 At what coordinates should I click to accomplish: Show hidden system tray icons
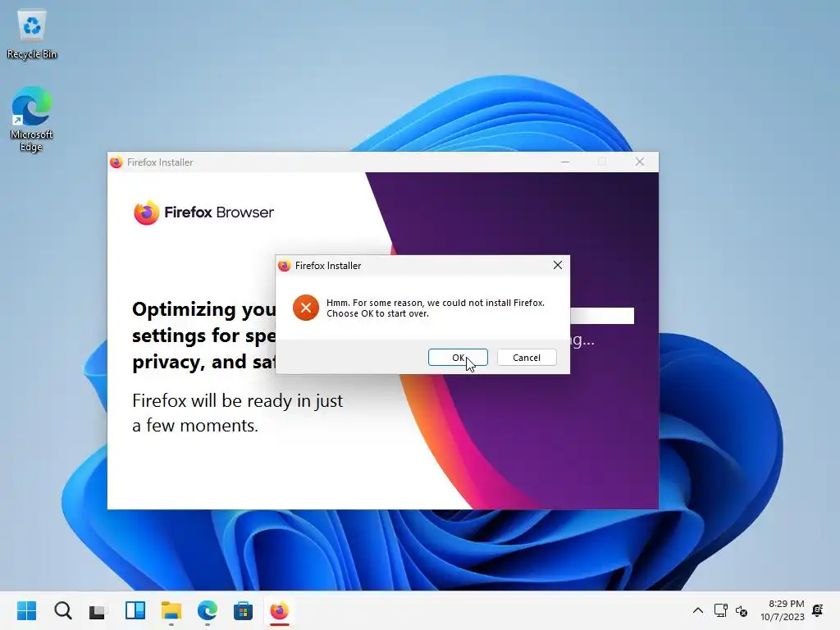coord(698,610)
